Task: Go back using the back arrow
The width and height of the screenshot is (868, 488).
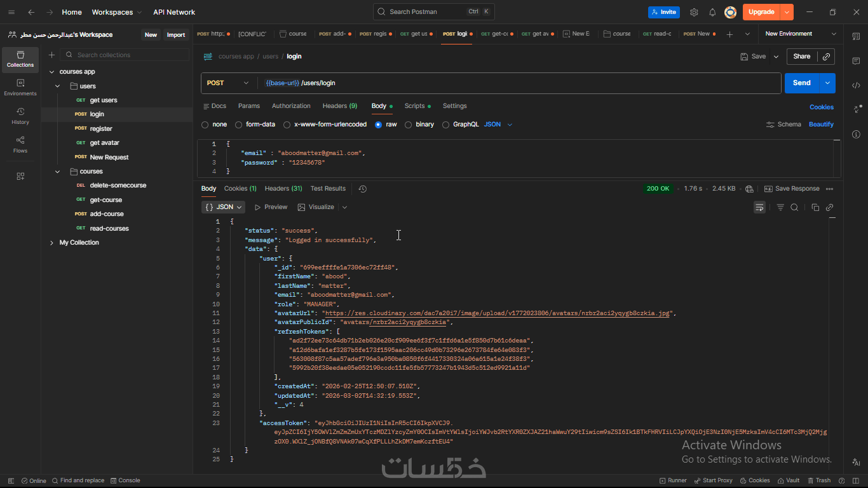Action: [31, 12]
